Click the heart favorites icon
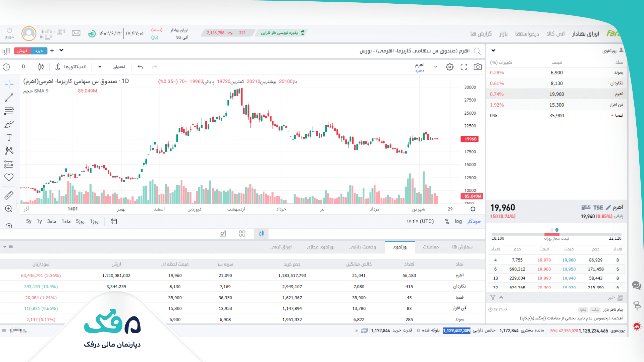 (x=9, y=177)
